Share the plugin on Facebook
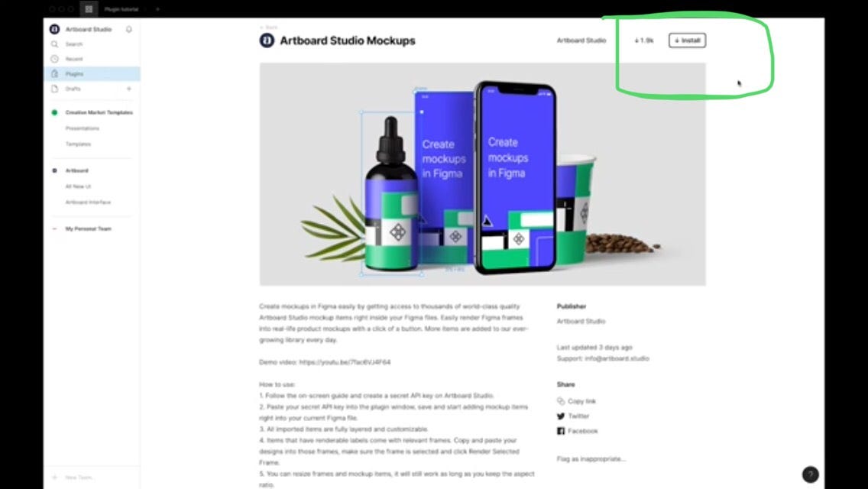 tap(578, 431)
